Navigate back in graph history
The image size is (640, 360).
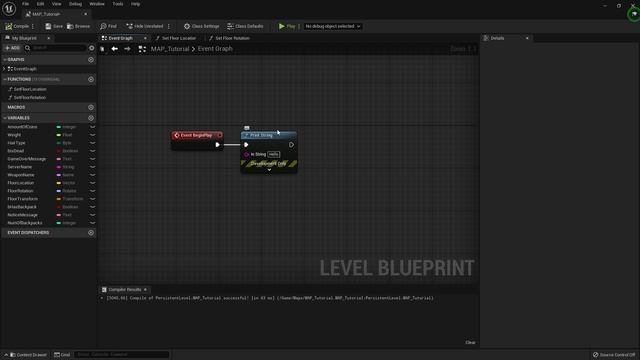[x=115, y=49]
